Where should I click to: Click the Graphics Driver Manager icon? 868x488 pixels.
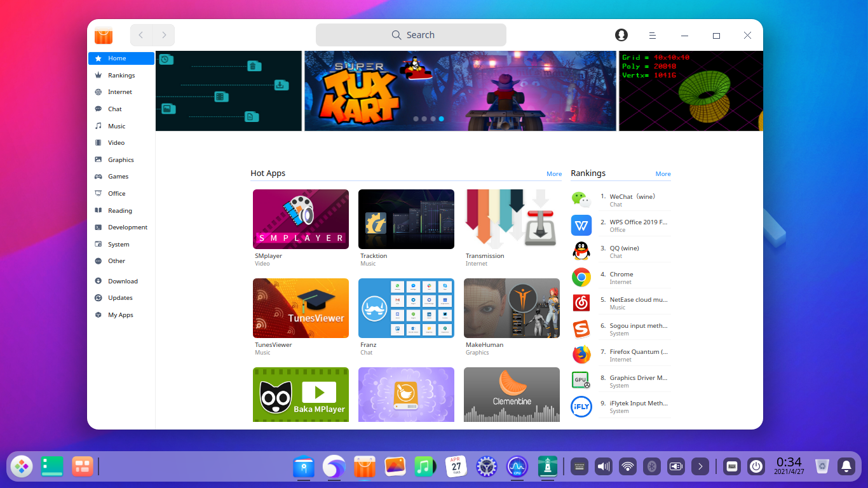[x=581, y=381]
